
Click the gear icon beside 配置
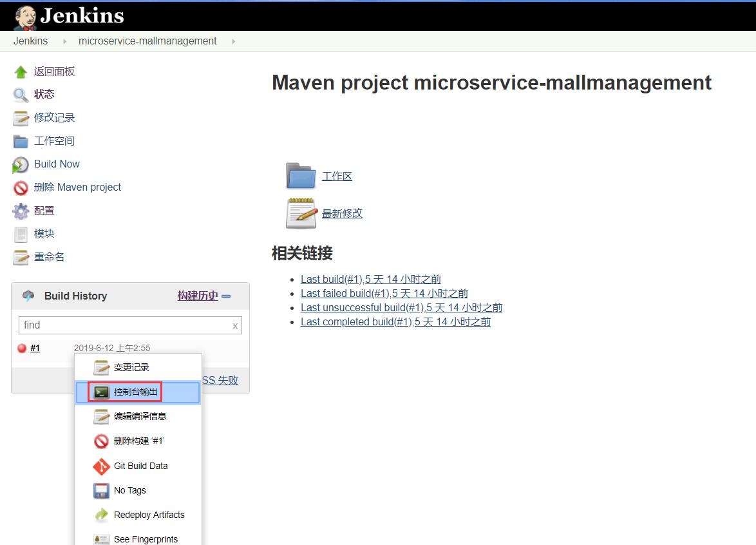click(21, 211)
